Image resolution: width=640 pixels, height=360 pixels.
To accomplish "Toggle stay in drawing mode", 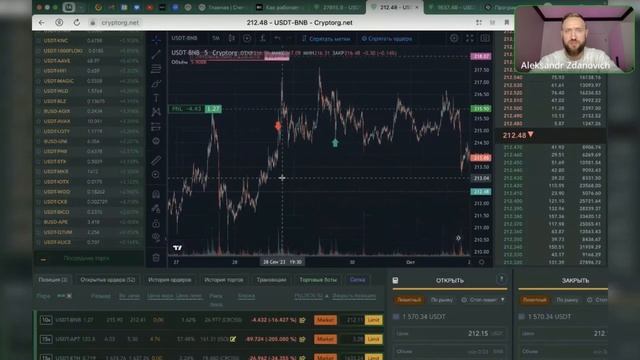I will pyautogui.click(x=156, y=209).
